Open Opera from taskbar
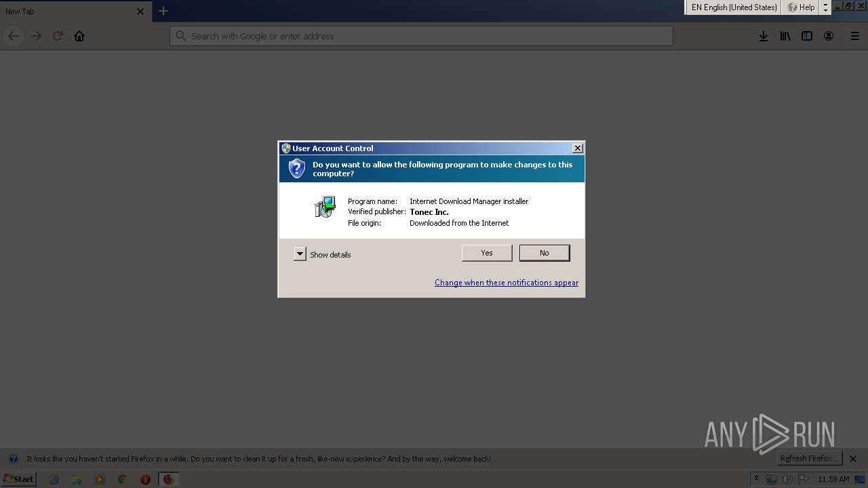The image size is (868, 488). 145,479
